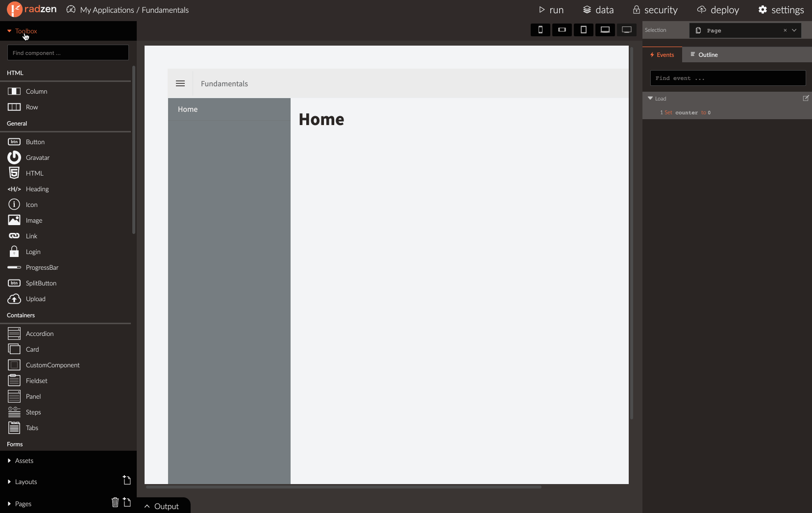Switch preview to the phone portrait device icon

541,30
